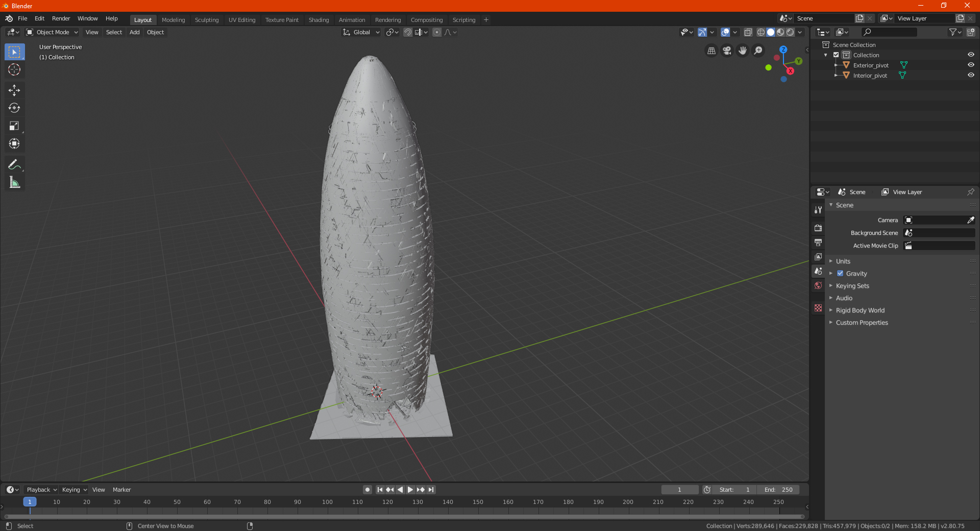Select the Scale tool

pyautogui.click(x=14, y=126)
